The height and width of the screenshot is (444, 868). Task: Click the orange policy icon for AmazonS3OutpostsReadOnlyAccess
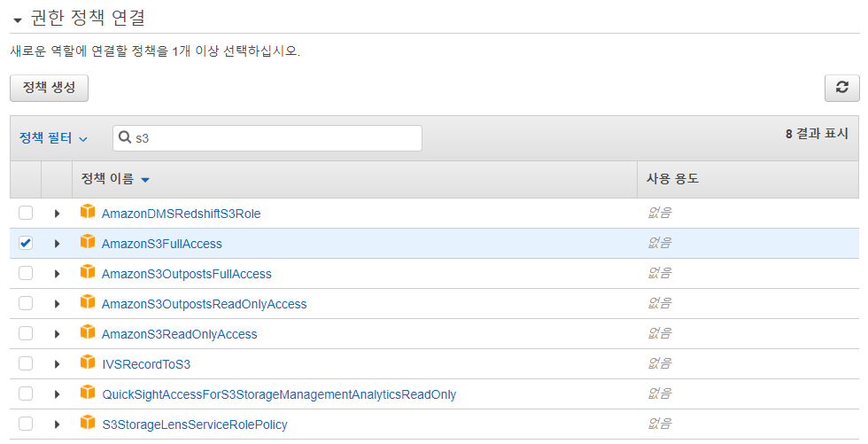(x=88, y=301)
